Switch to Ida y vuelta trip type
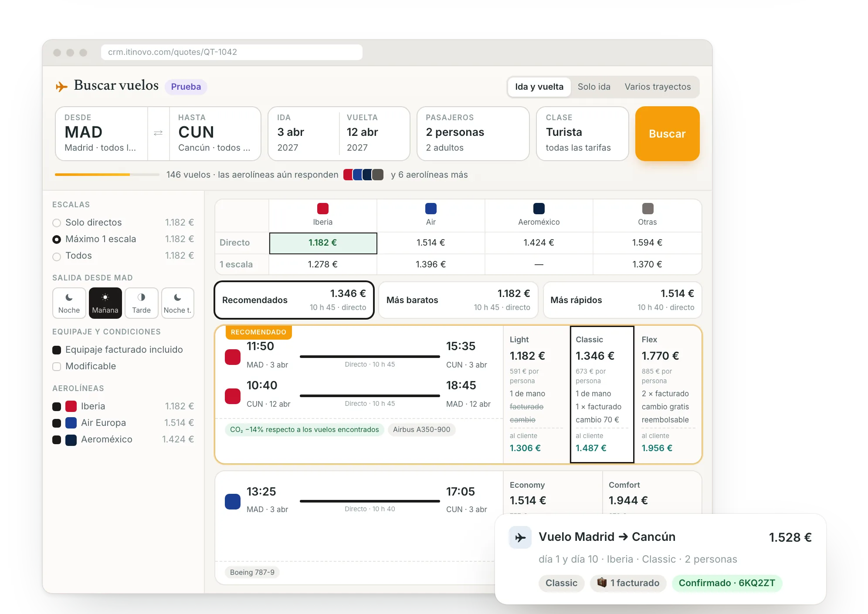Screen dimensions: 868x614 click(539, 87)
